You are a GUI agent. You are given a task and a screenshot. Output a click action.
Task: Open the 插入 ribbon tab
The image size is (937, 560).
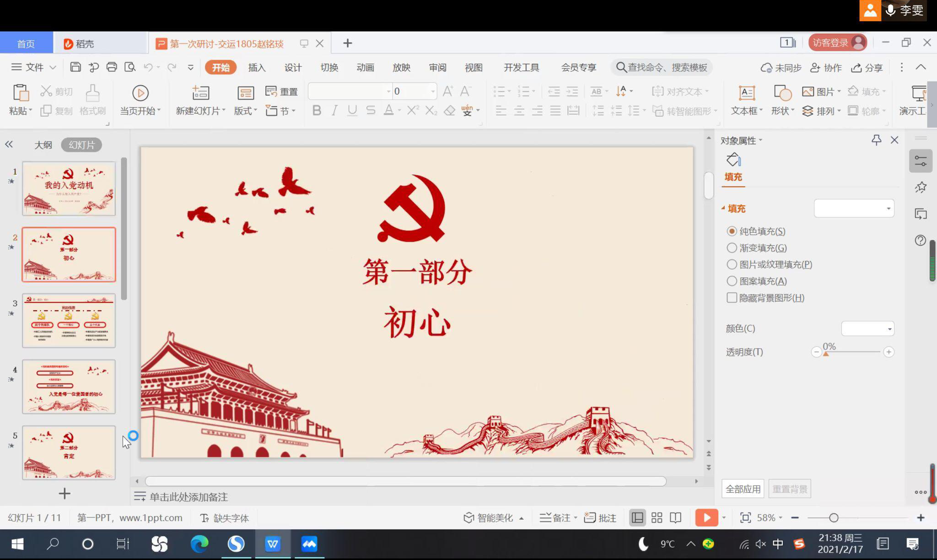(257, 67)
